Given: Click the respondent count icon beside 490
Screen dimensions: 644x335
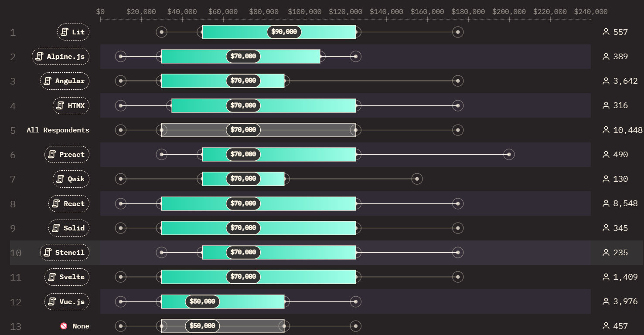Looking at the screenshot, I should tap(606, 155).
